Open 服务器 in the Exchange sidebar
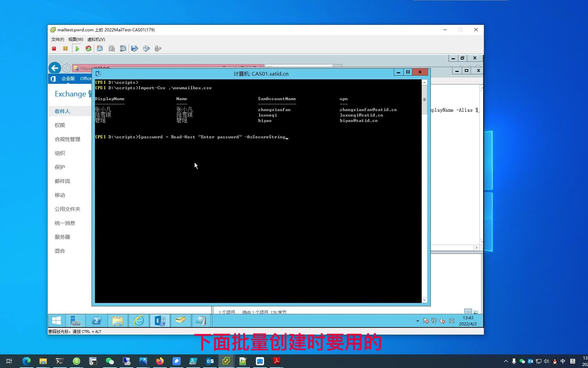The image size is (588, 368). coord(63,237)
